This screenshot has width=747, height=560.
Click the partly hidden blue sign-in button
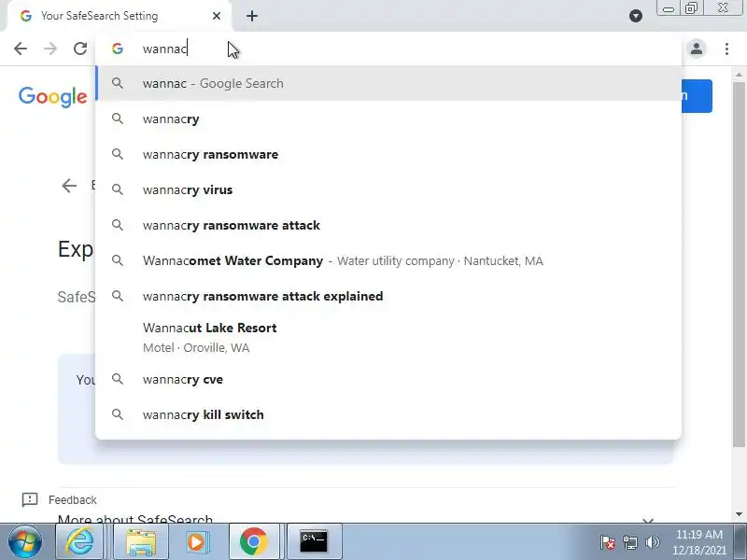coord(697,96)
